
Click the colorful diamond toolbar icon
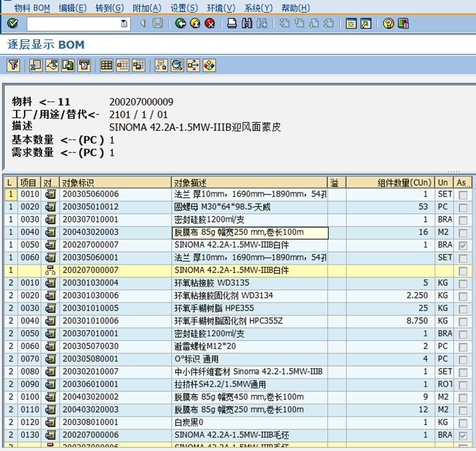click(210, 66)
